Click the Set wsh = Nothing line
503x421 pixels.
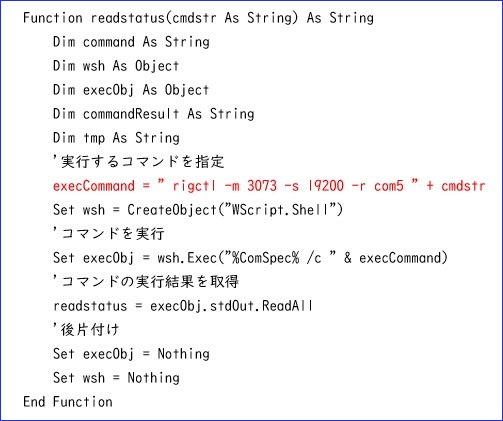(116, 378)
